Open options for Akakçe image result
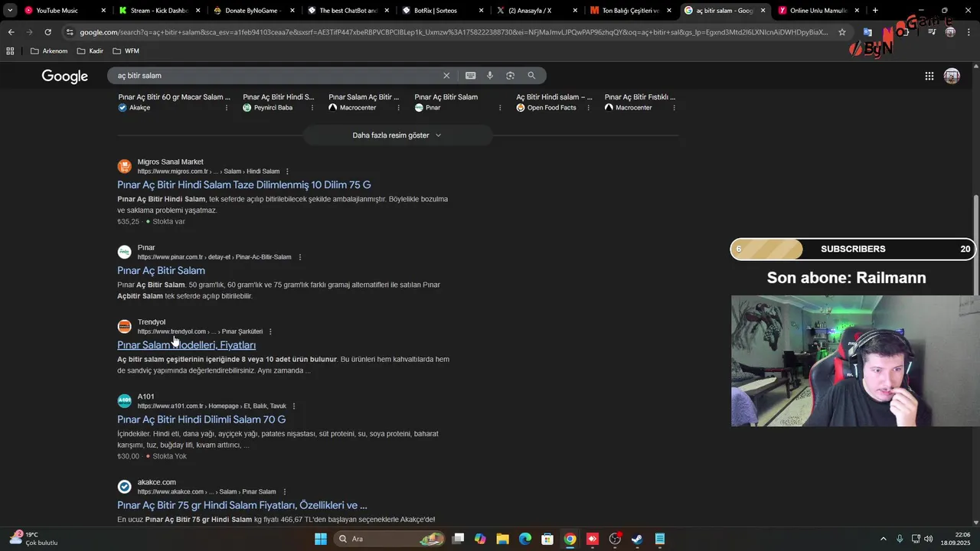The height and width of the screenshot is (551, 980). point(227,108)
